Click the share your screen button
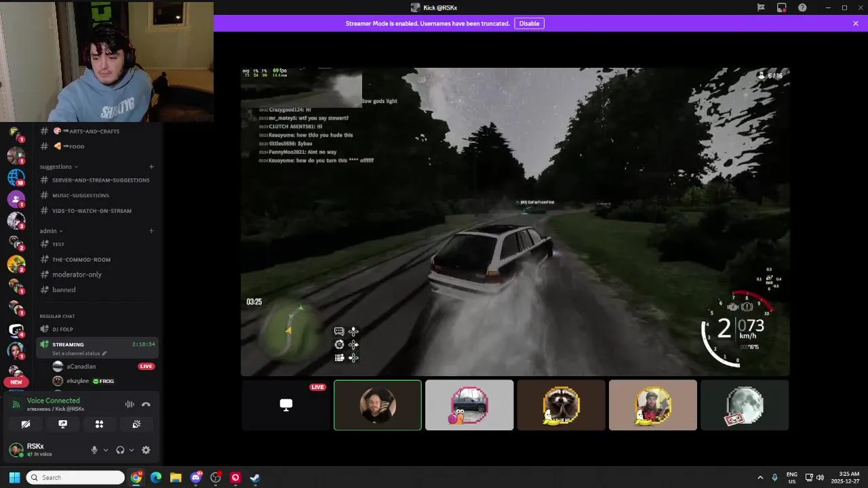 click(x=63, y=424)
